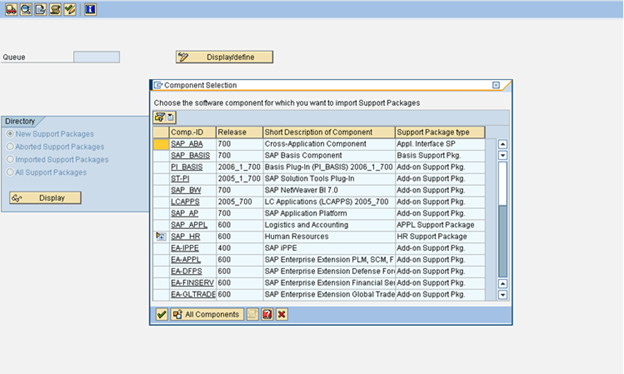The height and width of the screenshot is (374, 624).
Task: Click the upper scroll-up arrow of the table scrollbar
Action: coord(503,144)
